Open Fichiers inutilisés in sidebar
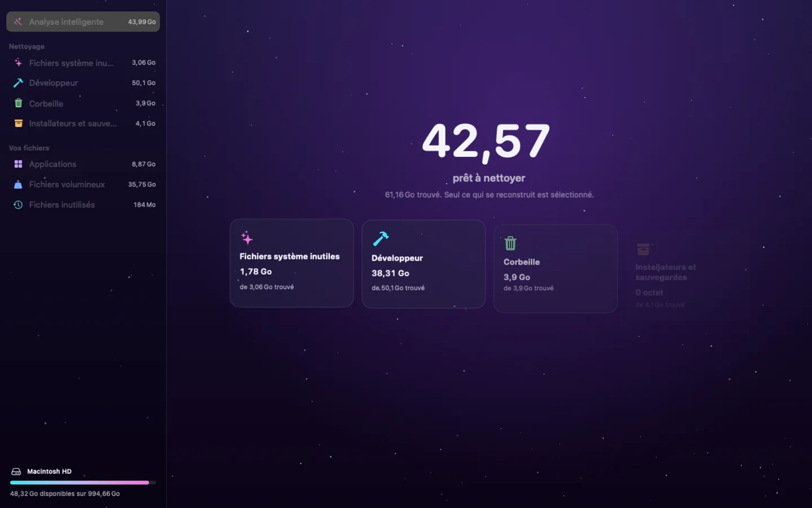Screen dimensions: 812x508 pyautogui.click(x=83, y=205)
